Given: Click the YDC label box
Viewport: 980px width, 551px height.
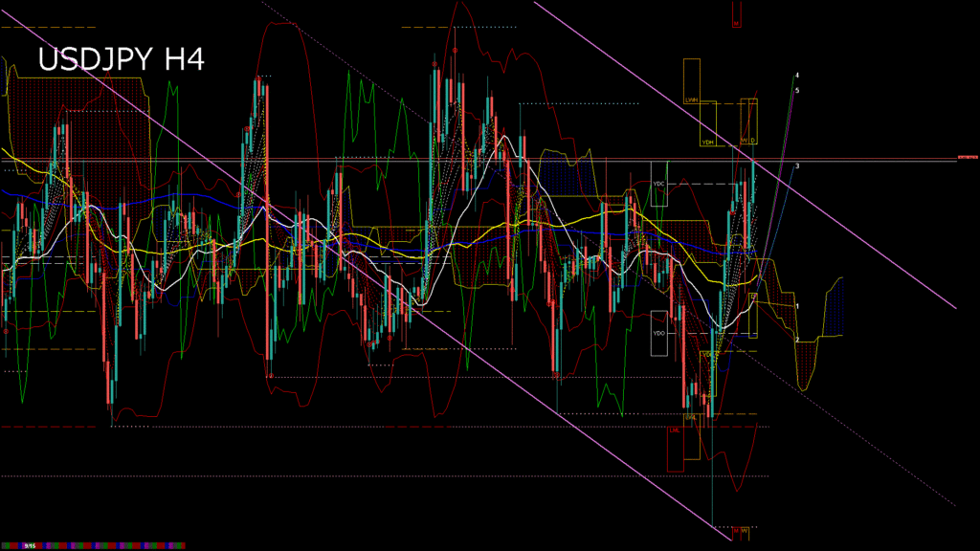Looking at the screenshot, I should (658, 184).
